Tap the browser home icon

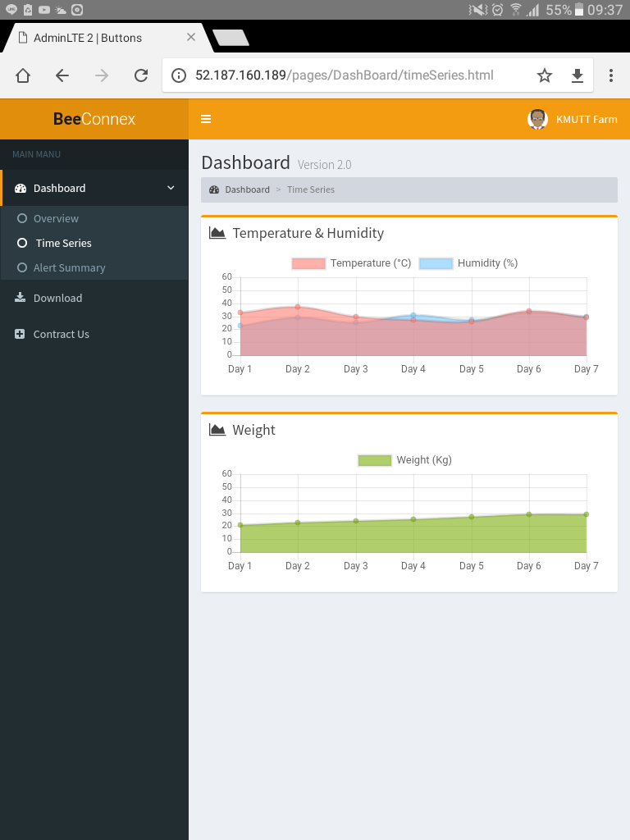point(23,75)
